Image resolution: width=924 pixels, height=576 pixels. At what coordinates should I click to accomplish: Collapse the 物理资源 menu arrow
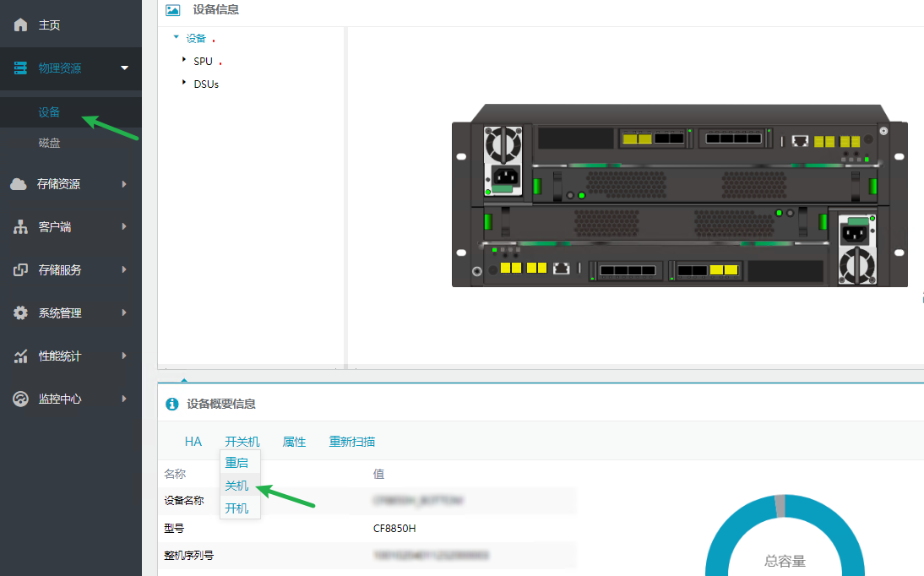[124, 68]
